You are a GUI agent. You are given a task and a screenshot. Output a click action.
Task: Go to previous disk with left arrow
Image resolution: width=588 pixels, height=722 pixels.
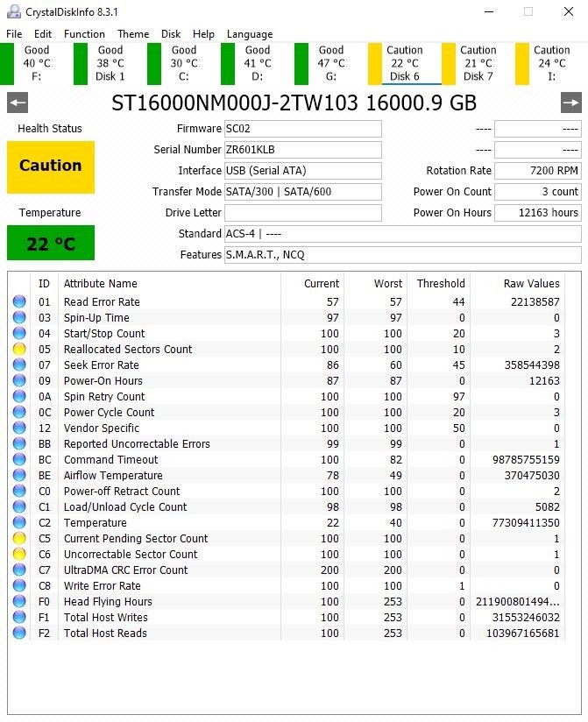[18, 103]
